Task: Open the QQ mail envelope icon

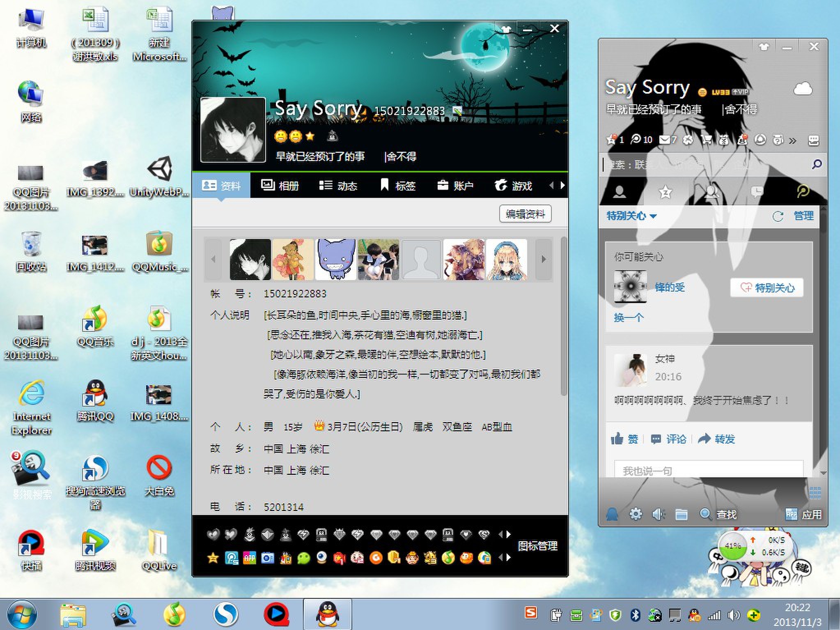Action: 665,140
